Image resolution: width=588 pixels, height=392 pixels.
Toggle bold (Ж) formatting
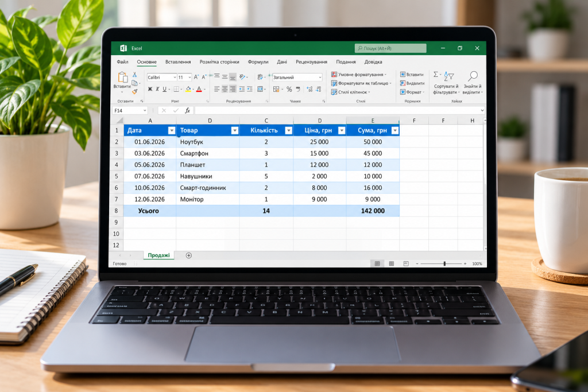(x=150, y=89)
